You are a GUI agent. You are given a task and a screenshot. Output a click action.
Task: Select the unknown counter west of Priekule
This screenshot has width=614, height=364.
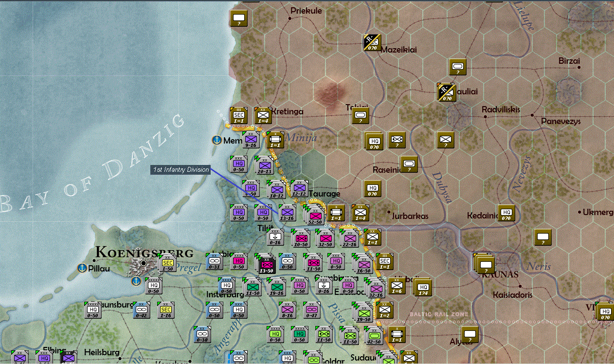pos(239,18)
